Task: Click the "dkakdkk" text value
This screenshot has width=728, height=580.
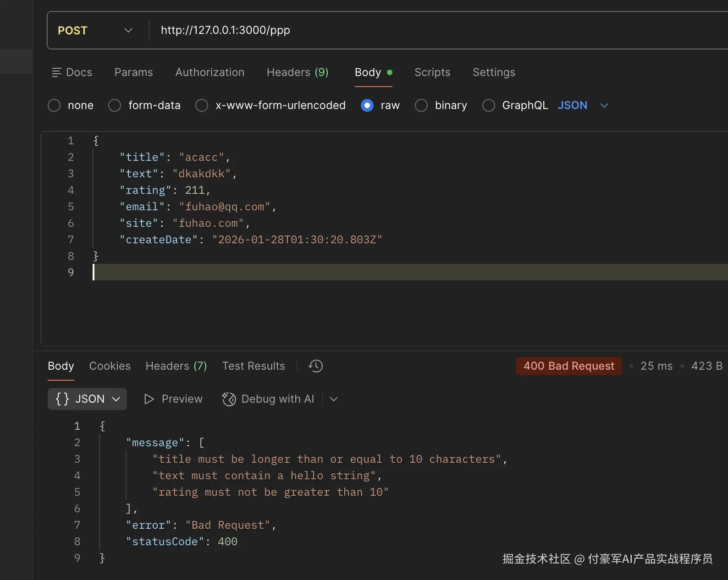Action: coord(201,174)
